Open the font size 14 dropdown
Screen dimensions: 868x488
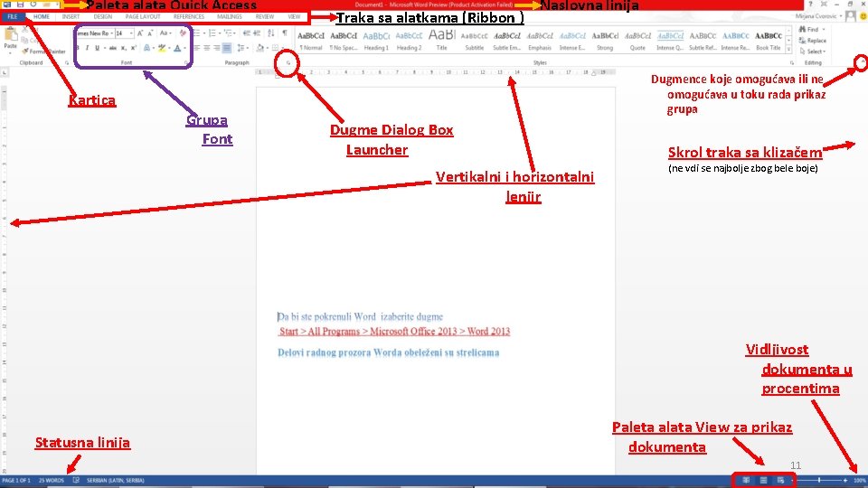tap(131, 33)
